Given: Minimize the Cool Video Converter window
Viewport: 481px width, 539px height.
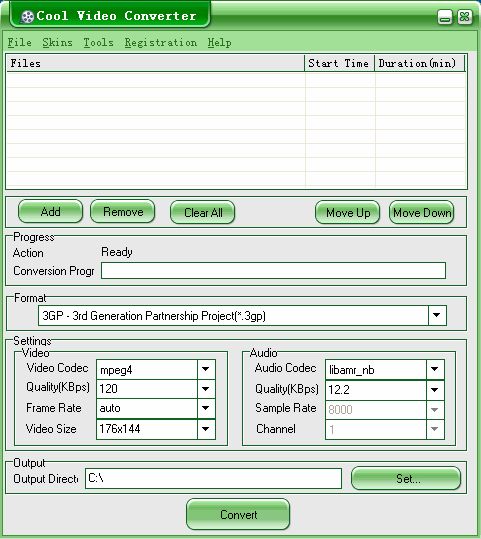Looking at the screenshot, I should [x=445, y=16].
